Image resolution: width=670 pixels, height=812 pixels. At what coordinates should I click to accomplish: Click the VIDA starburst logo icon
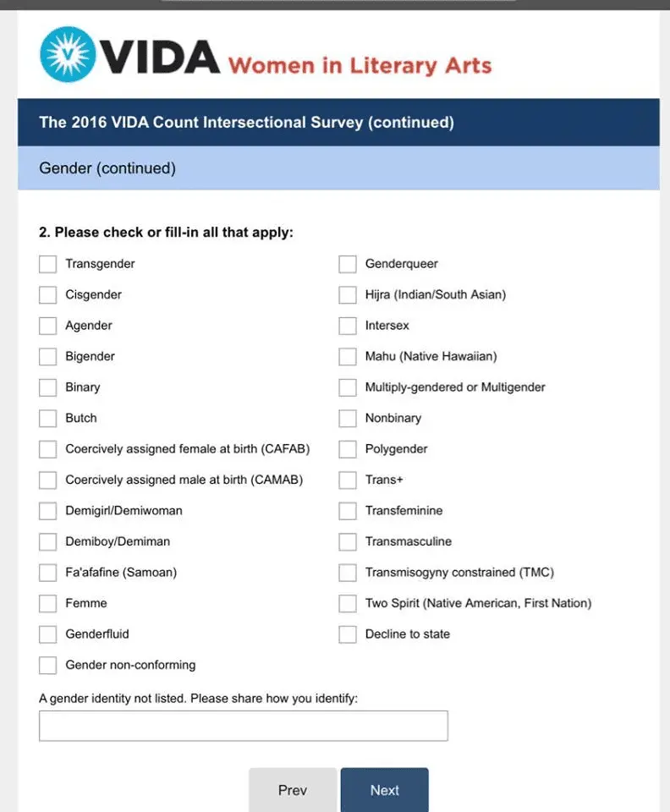click(69, 54)
